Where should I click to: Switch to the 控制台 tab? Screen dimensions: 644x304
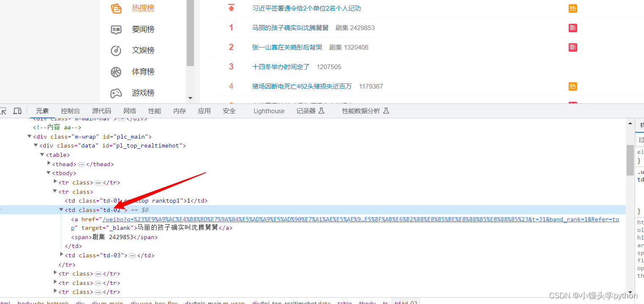click(70, 111)
